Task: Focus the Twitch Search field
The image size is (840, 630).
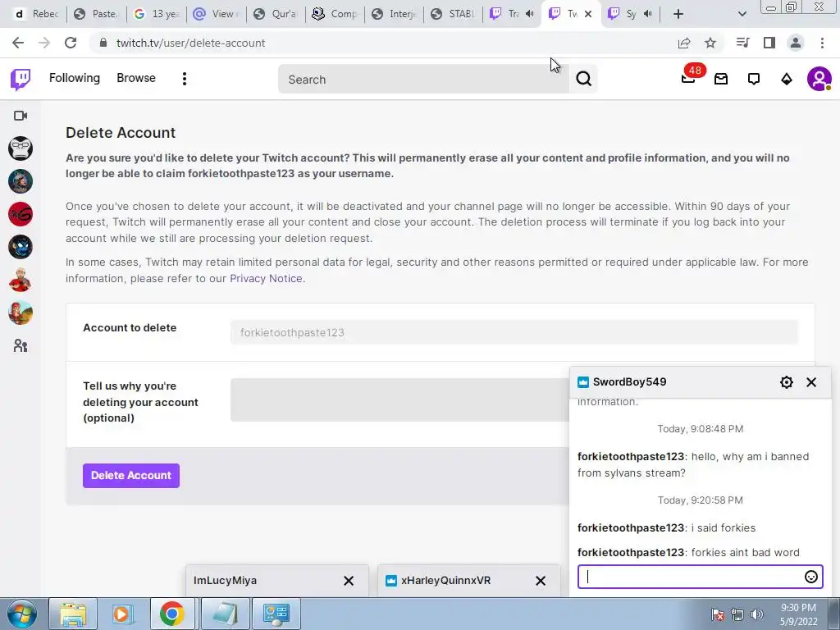Action: (x=423, y=80)
